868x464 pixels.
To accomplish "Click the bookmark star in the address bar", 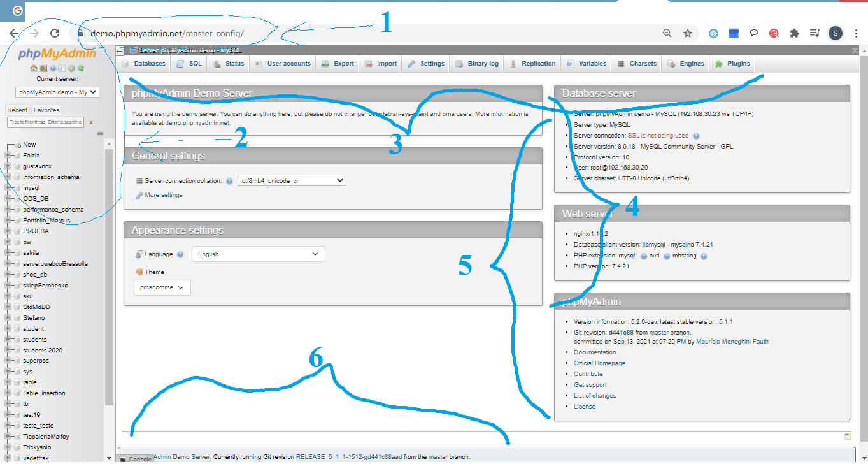I will click(688, 33).
